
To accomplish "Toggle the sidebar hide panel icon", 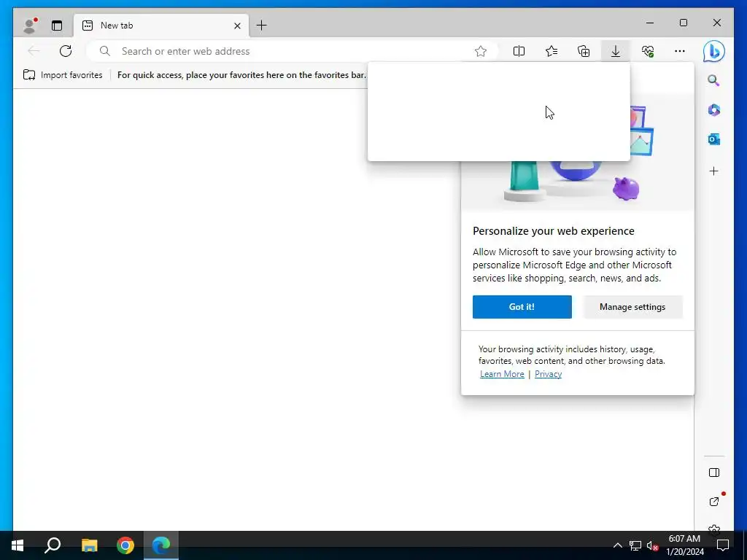I will tap(713, 472).
